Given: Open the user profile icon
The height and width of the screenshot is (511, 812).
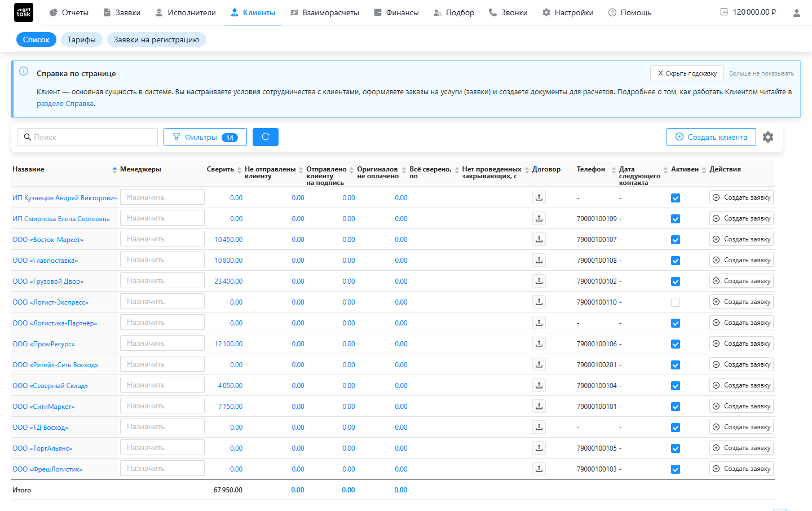Looking at the screenshot, I should click(796, 12).
